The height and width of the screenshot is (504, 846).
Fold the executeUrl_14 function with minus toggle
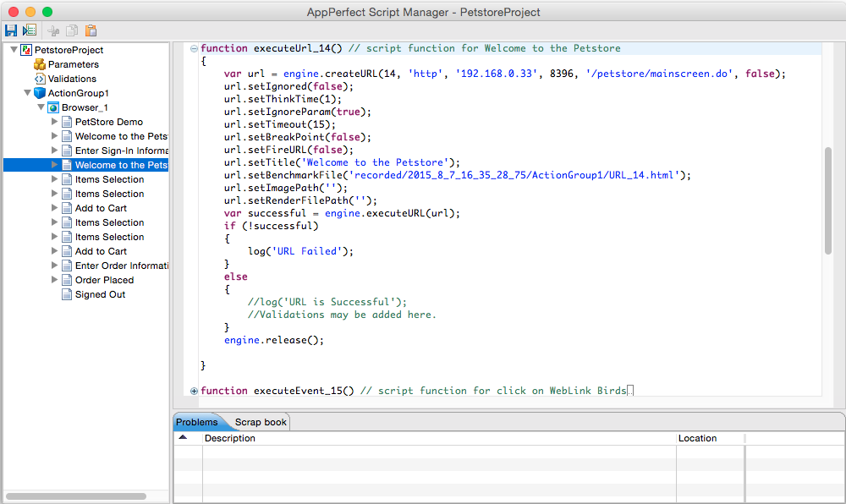[x=194, y=48]
